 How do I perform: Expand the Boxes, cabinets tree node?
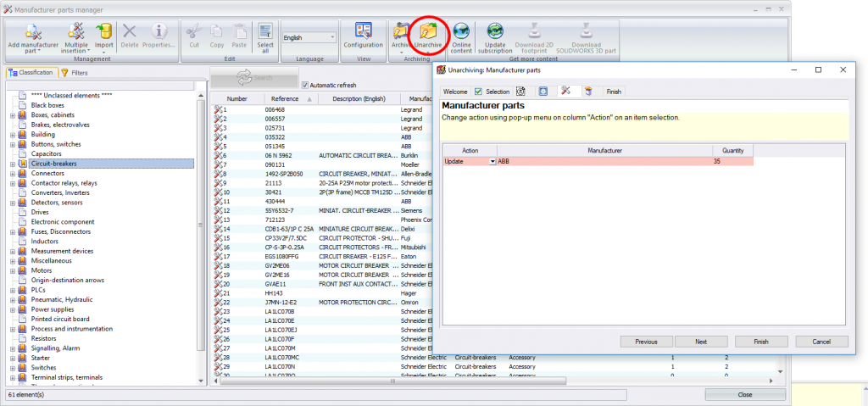tap(12, 115)
